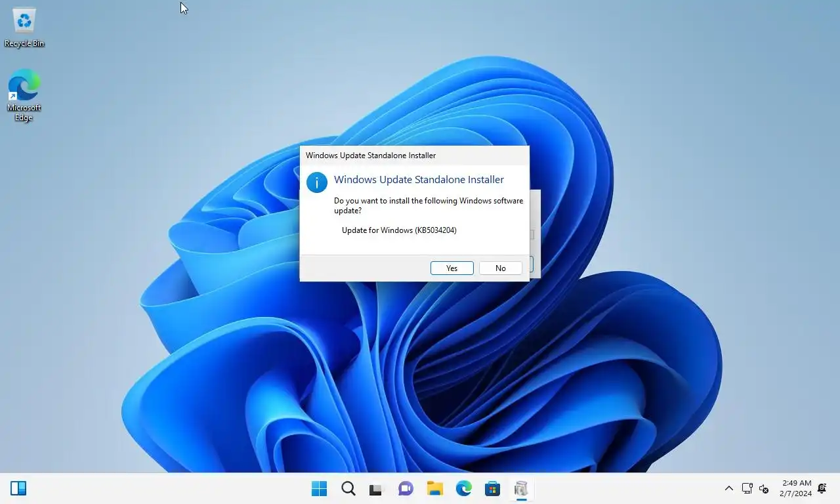This screenshot has width=840, height=504.
Task: Launch Search from the taskbar
Action: tap(348, 488)
